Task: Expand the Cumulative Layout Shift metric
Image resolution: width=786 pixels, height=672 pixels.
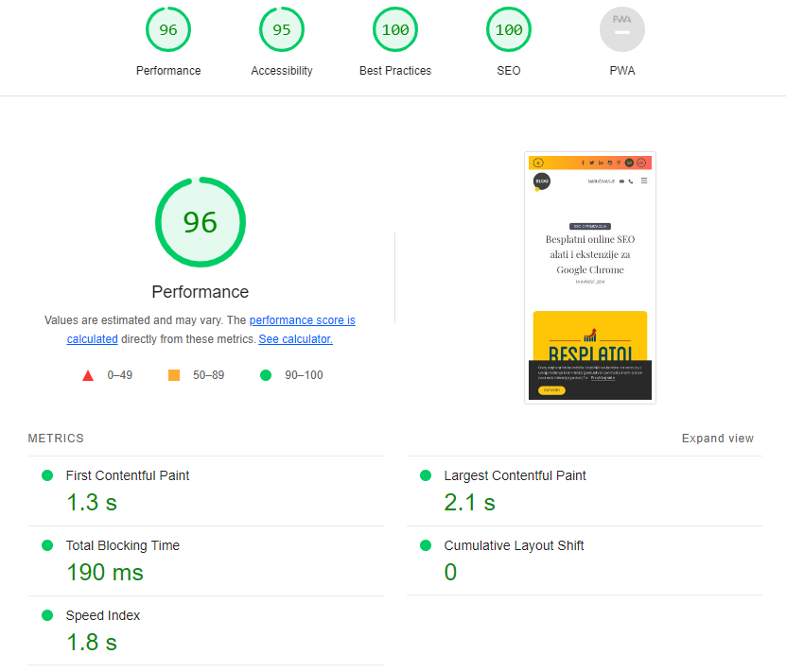Action: [x=514, y=546]
